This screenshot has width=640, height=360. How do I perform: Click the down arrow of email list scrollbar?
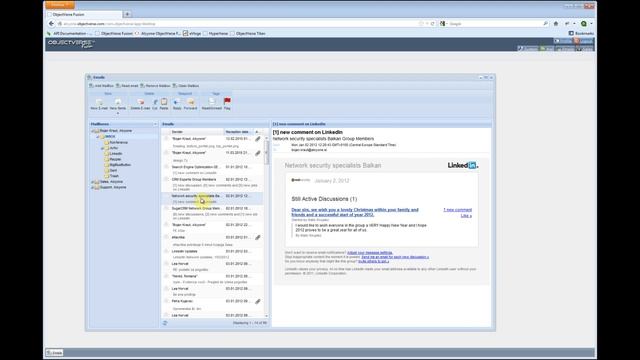(x=267, y=316)
